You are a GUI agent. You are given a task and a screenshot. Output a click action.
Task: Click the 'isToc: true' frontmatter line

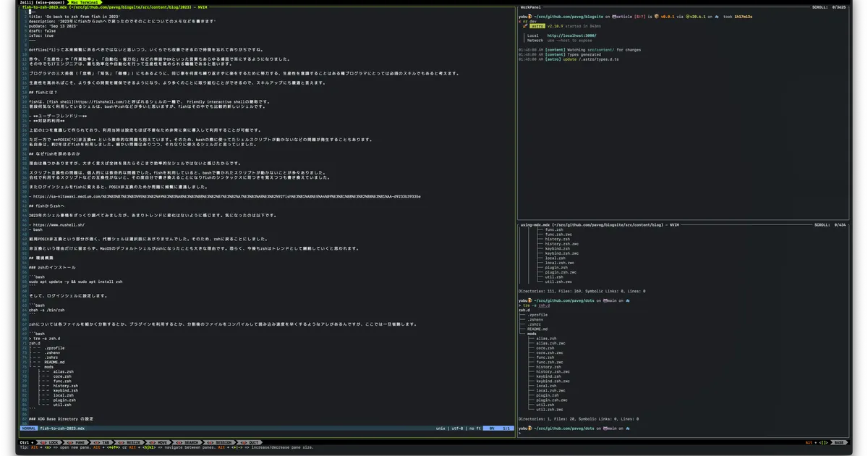(41, 35)
